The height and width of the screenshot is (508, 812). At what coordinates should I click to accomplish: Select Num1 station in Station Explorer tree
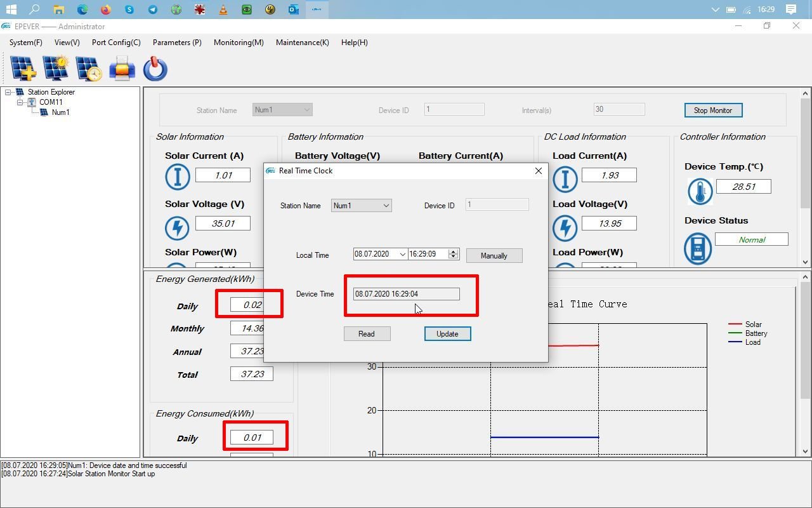[60, 112]
